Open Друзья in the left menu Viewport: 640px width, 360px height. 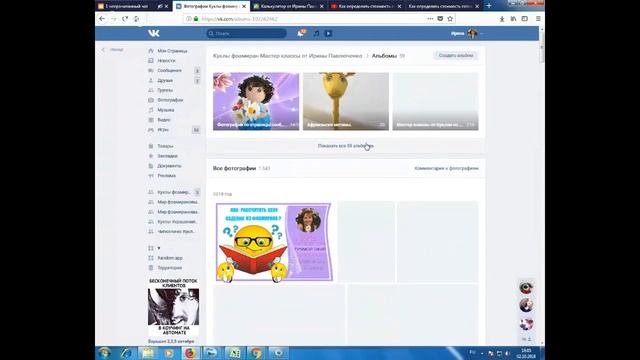[x=165, y=80]
